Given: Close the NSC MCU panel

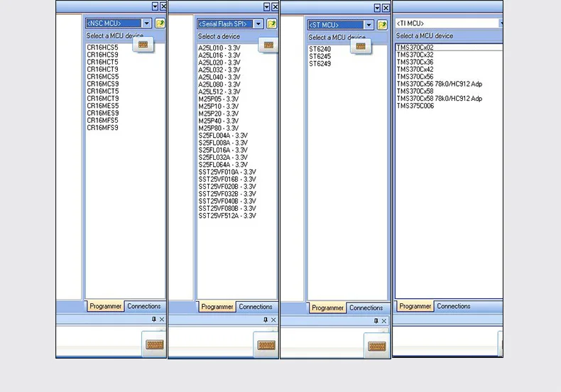Looking at the screenshot, I should 163,6.
